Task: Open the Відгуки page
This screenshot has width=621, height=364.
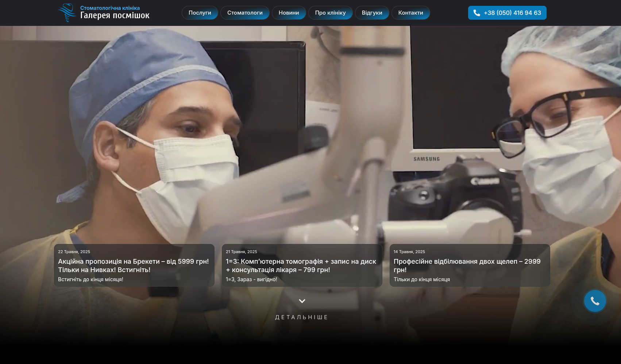Action: [x=372, y=13]
